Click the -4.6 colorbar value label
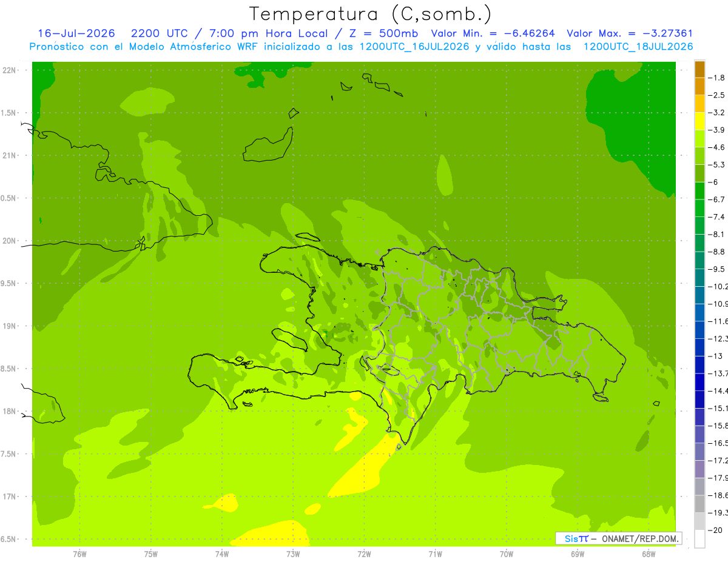 point(718,147)
